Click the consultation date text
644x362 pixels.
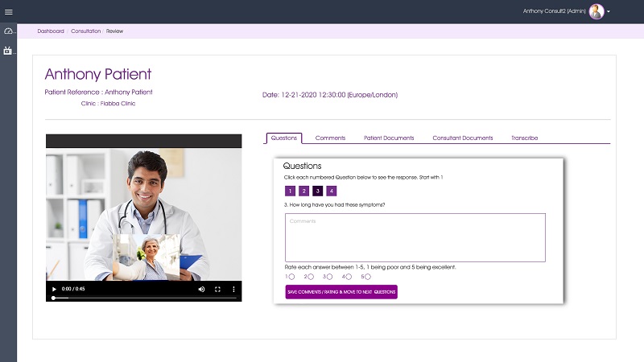330,95
